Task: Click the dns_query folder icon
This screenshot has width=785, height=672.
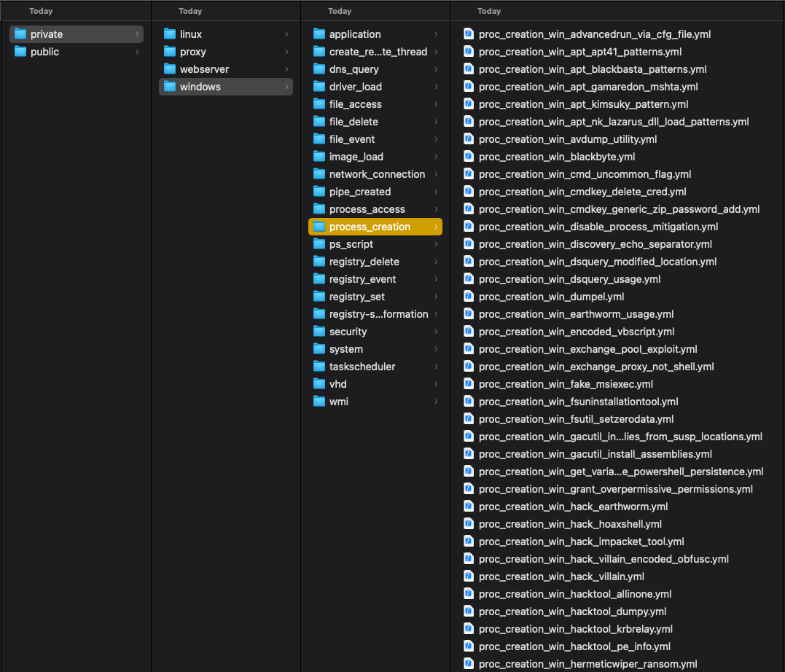Action: [x=319, y=69]
